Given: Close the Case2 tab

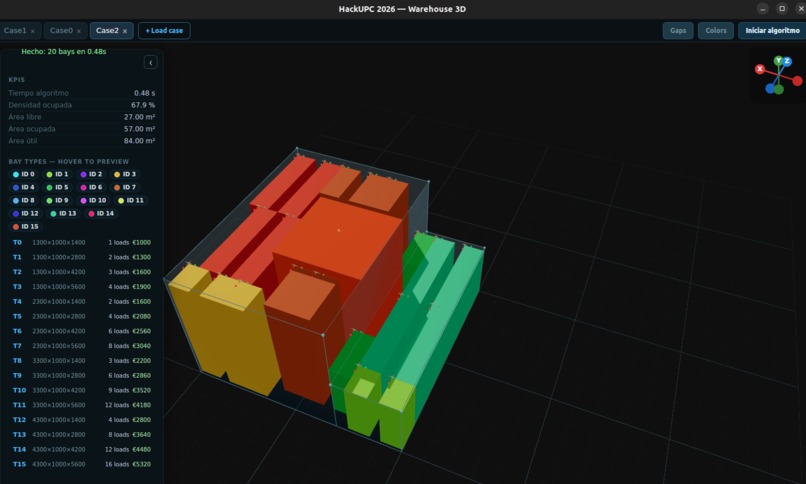Looking at the screenshot, I should coord(125,31).
